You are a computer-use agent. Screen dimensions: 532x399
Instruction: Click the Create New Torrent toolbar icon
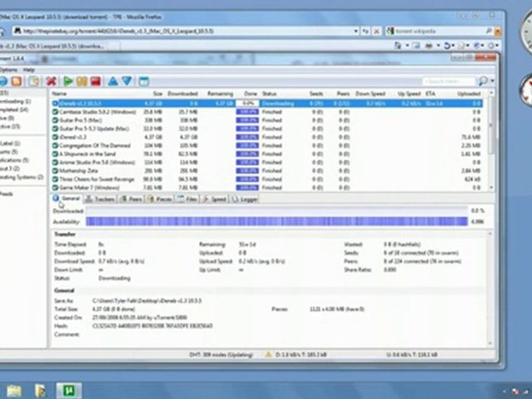pyautogui.click(x=34, y=81)
